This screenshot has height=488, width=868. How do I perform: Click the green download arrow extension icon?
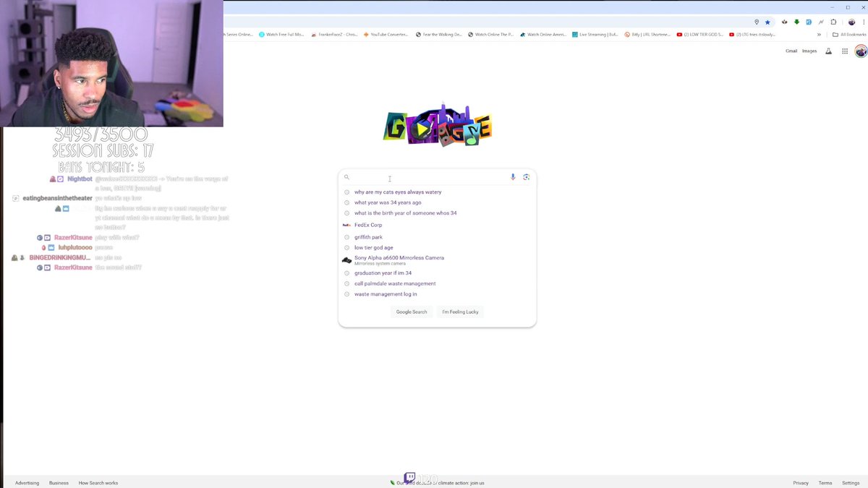[x=796, y=22]
